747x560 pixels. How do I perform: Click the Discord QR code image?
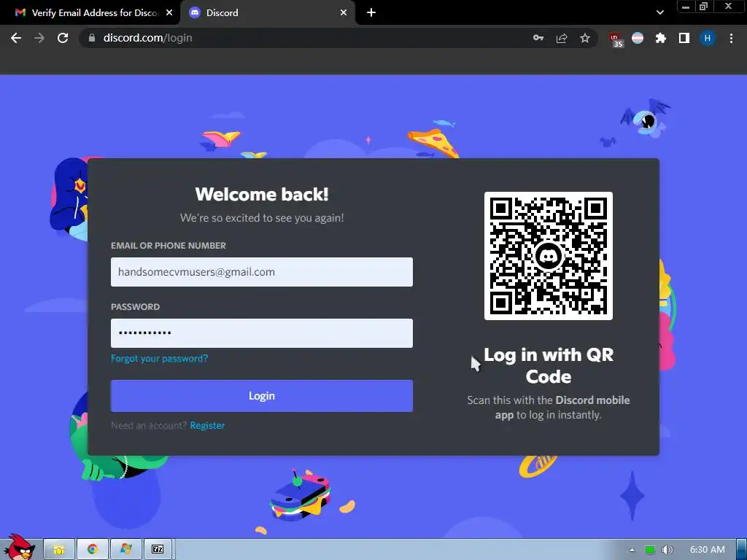point(549,256)
